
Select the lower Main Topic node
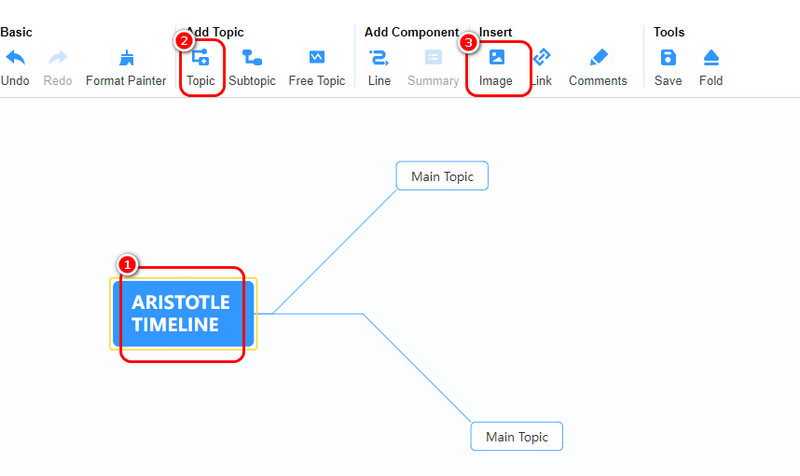click(x=517, y=436)
